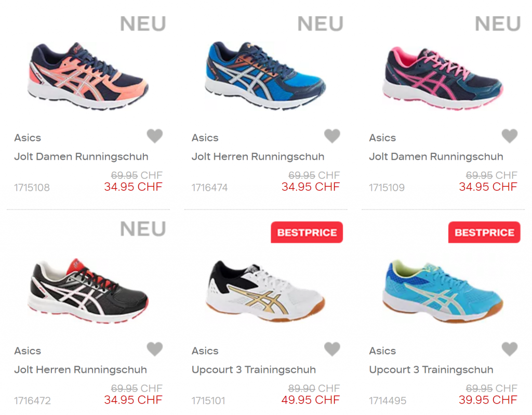Favorite the coral Jolt Damen shoe 1715108

point(155,136)
